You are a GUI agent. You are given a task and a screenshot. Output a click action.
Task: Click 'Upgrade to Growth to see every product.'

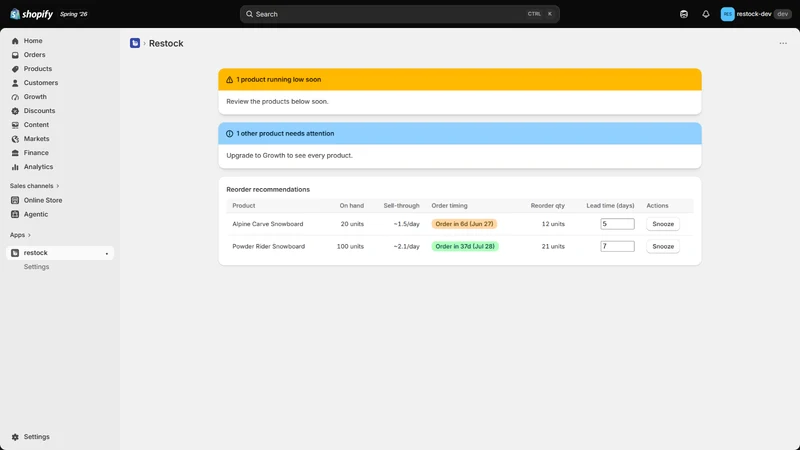point(289,156)
